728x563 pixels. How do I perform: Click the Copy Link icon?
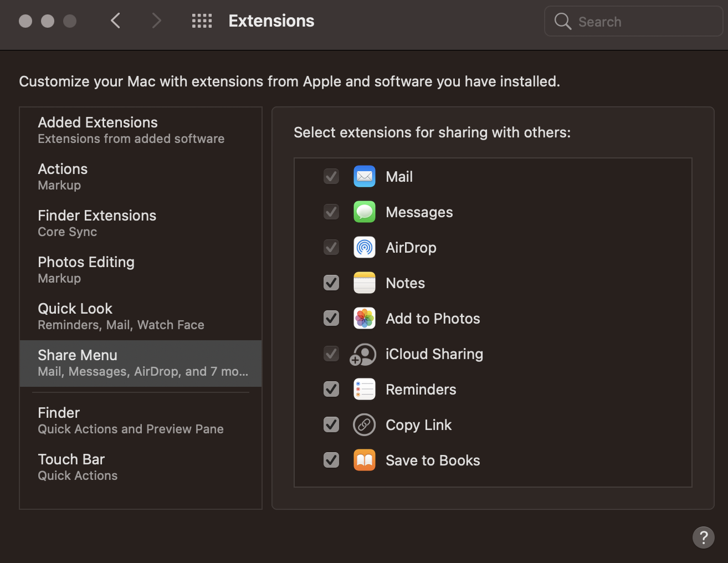coord(365,424)
